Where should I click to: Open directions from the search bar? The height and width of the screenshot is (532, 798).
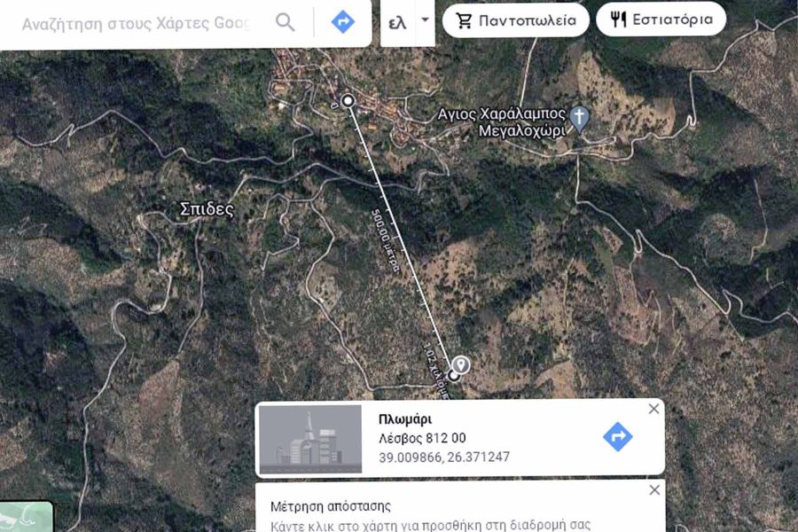point(343,22)
